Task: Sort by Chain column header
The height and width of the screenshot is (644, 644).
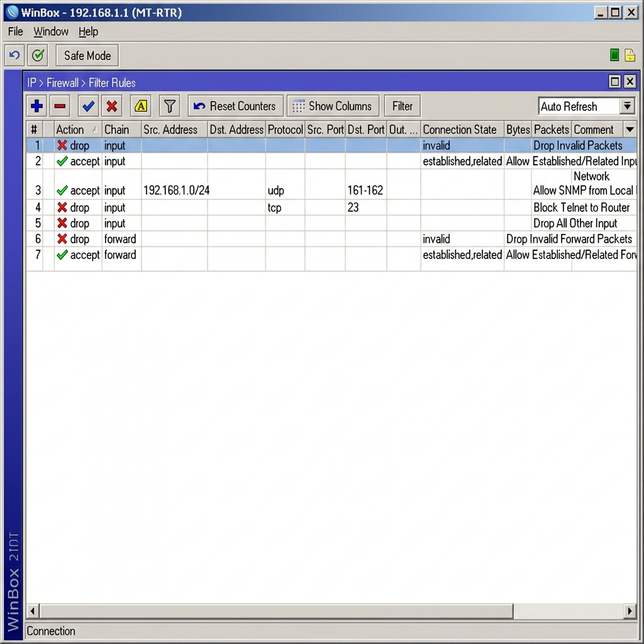Action: coord(121,130)
